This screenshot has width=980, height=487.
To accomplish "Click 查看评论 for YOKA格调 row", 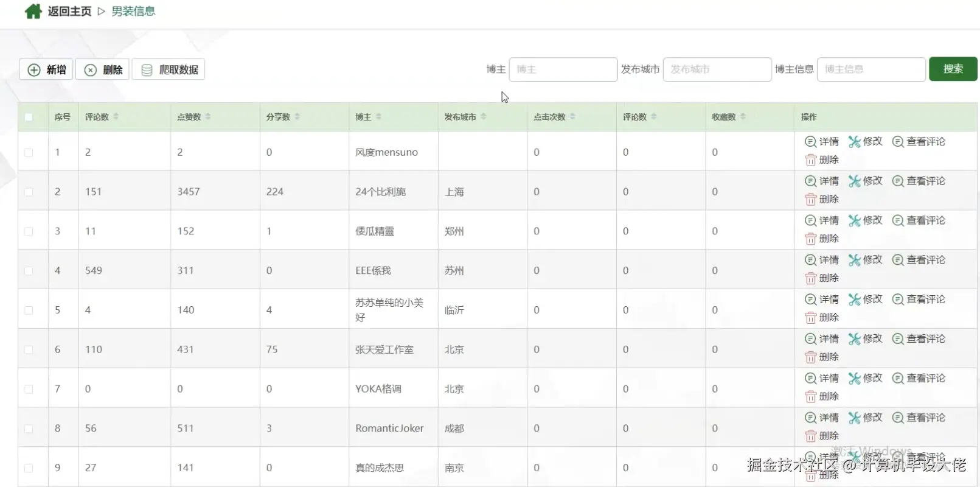I will 919,379.
